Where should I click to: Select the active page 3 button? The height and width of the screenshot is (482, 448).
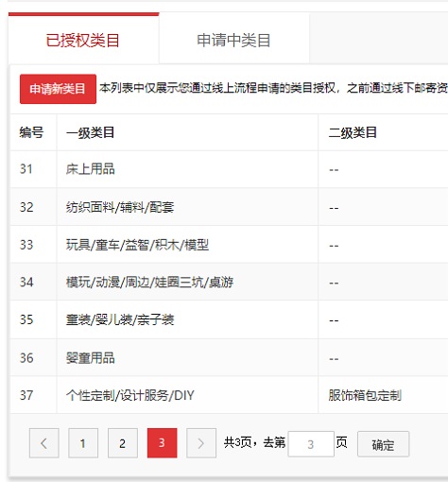(162, 443)
